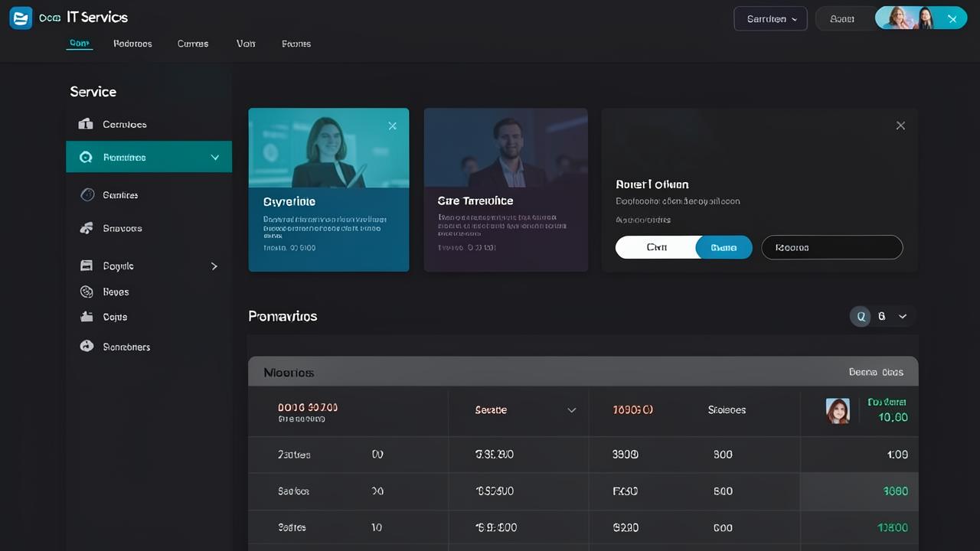Screen dimensions: 980x551
Task: Click the Gamtires sidebar icon
Action: tap(87, 194)
